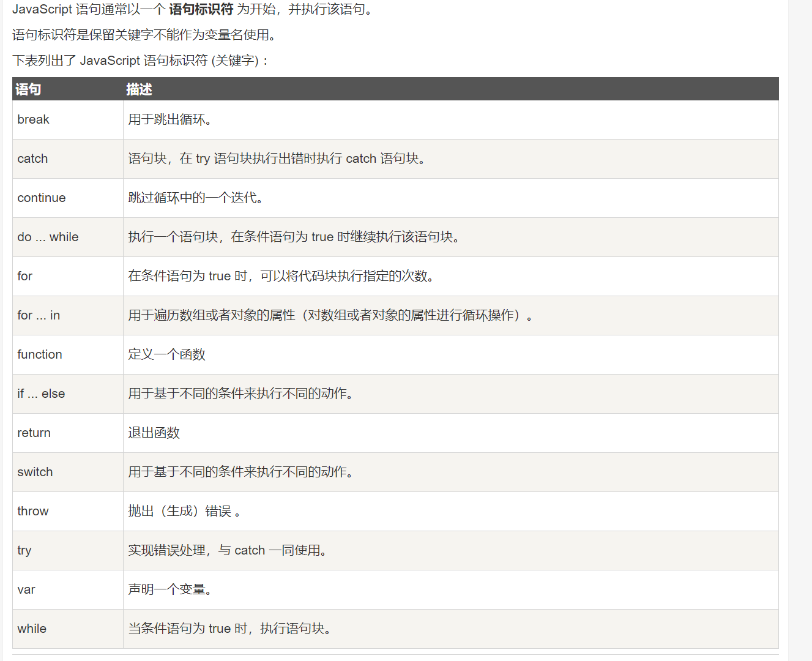Screen dimensions: 812x661
Task: Click paragraph '下表列出了 JavaScript 语句标识符 (关键字)：'
Action: pyautogui.click(x=140, y=61)
